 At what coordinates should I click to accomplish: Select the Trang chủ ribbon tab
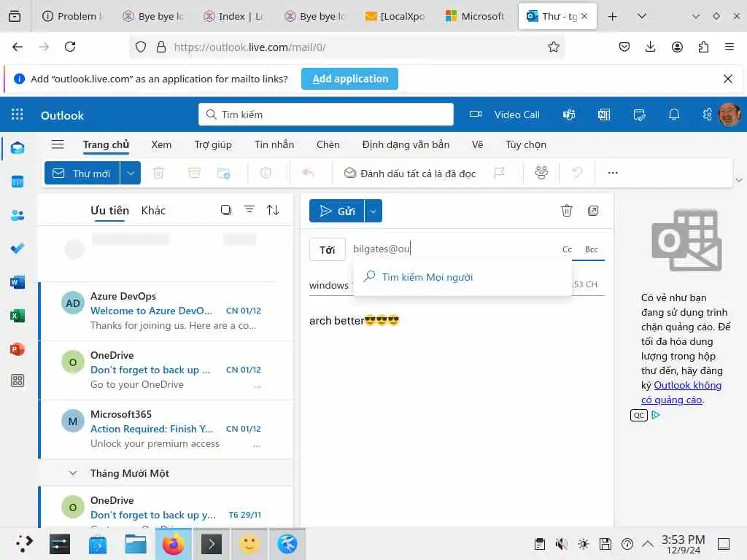[x=106, y=144]
